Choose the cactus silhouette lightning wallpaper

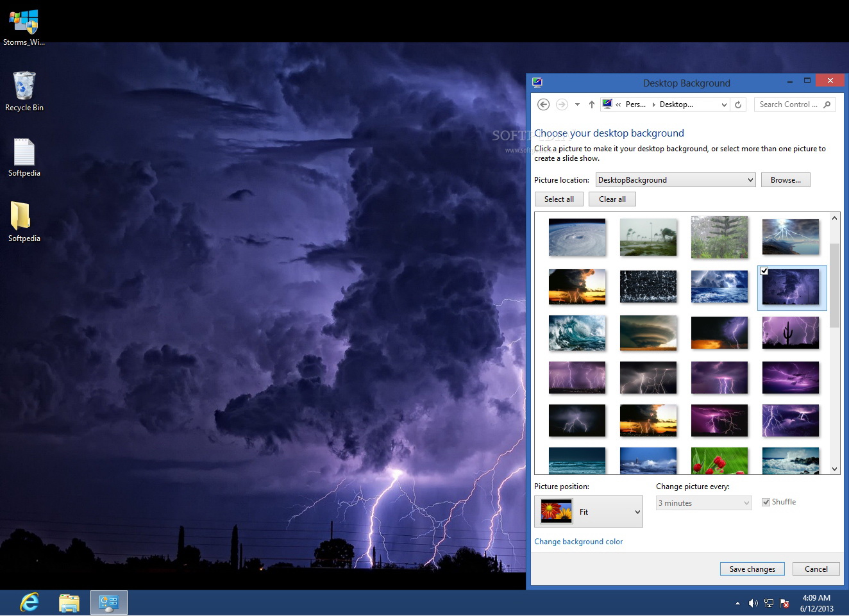(791, 332)
